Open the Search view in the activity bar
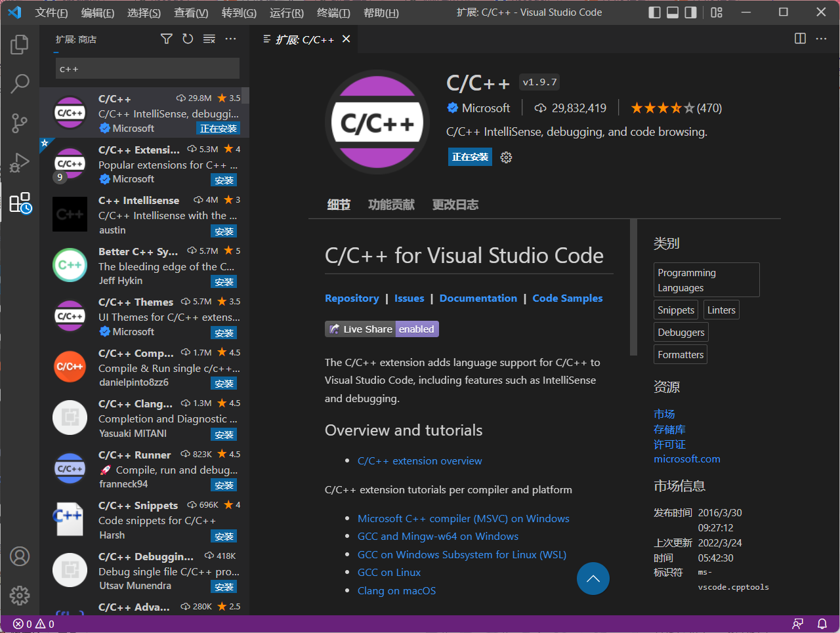Image resolution: width=840 pixels, height=633 pixels. [x=20, y=83]
